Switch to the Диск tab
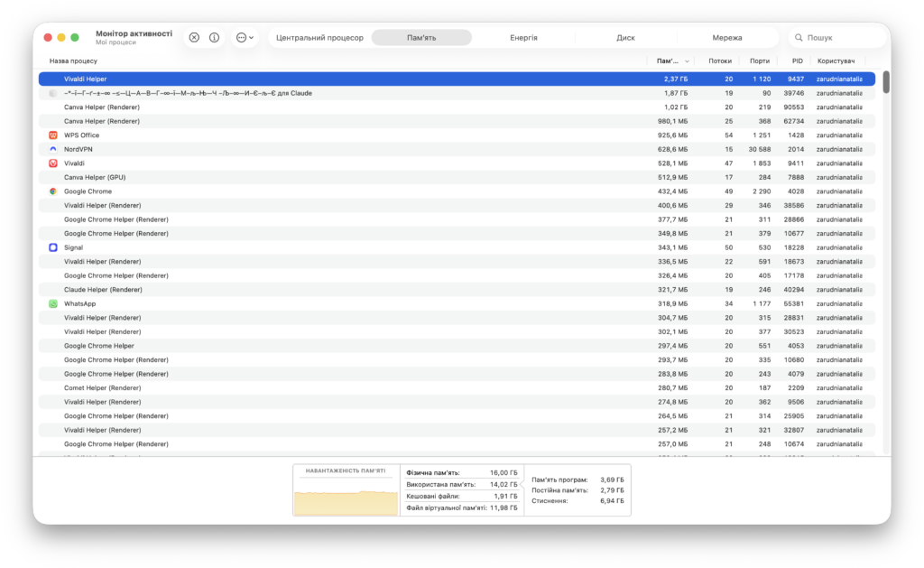The width and height of the screenshot is (924, 568). (625, 38)
